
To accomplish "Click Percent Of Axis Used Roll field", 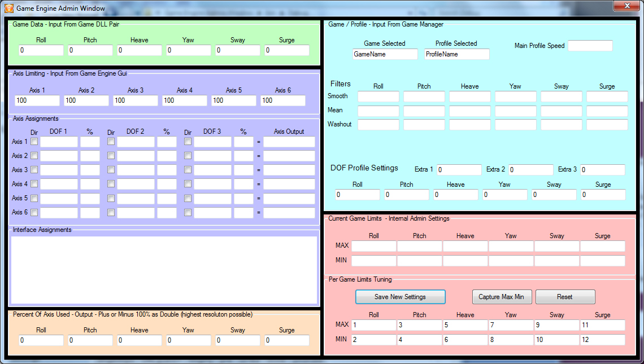I will (x=41, y=340).
